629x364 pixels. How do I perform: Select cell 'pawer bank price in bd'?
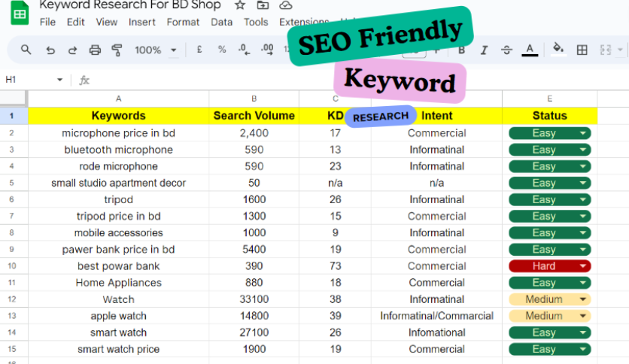click(x=118, y=250)
